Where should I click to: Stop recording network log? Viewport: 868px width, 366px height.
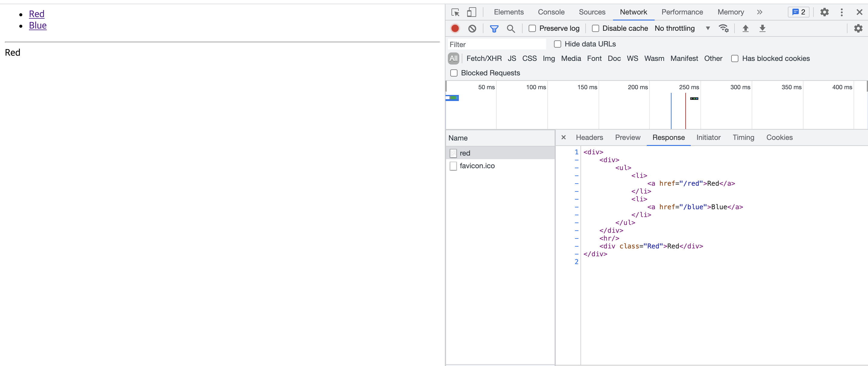(455, 29)
